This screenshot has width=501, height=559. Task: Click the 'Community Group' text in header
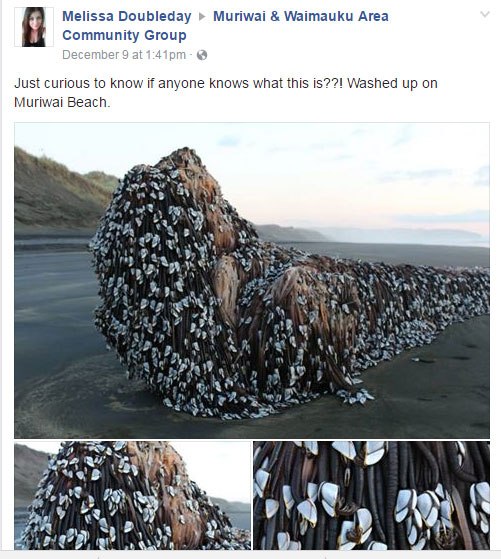click(x=124, y=35)
